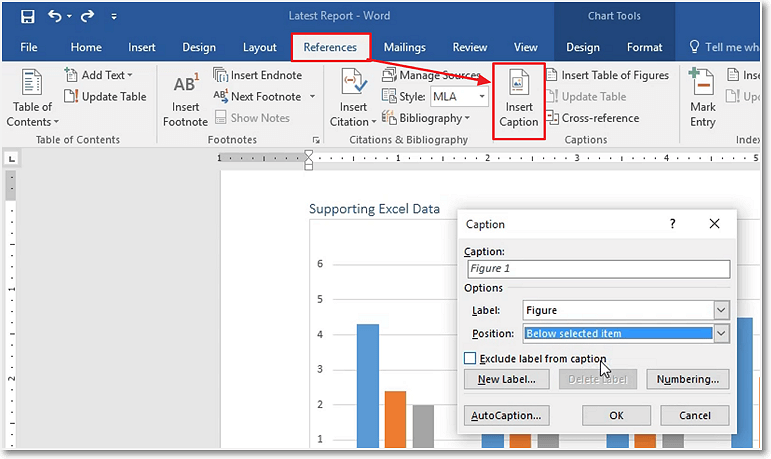
Task: Click Update Table in Table of Contents group
Action: (105, 96)
